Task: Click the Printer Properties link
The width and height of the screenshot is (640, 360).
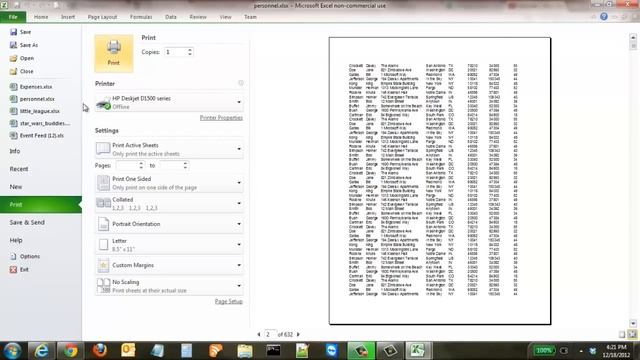Action: click(221, 118)
